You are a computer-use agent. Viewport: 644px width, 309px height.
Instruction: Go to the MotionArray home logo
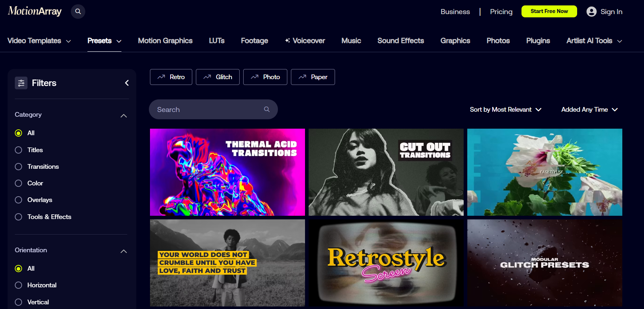[35, 11]
